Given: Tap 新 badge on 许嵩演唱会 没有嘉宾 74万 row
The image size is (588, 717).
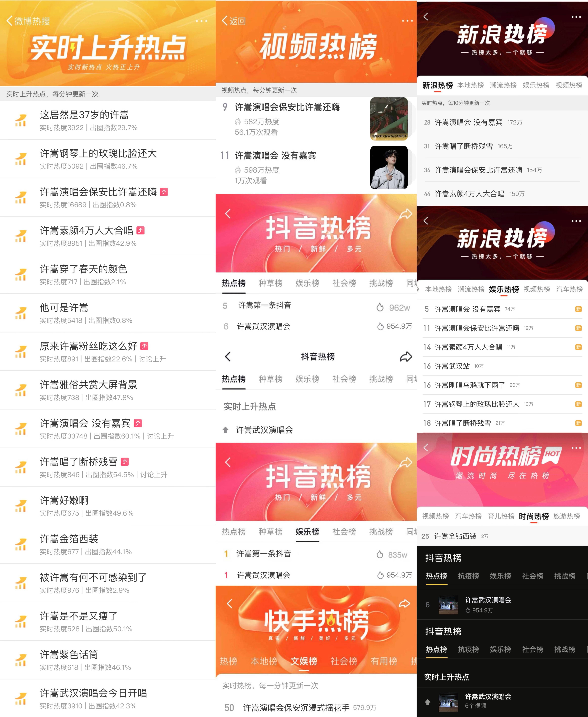Looking at the screenshot, I should 579,309.
